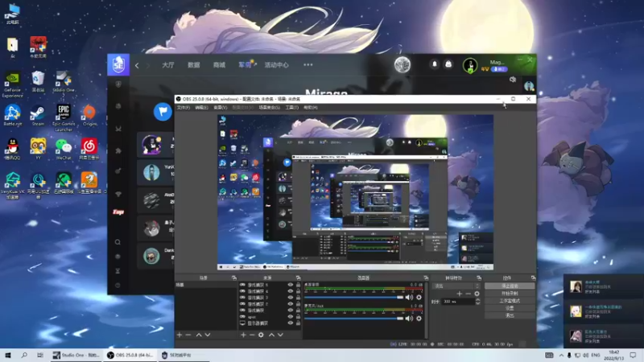This screenshot has height=362, width=644.
Task: Open the transition type dropdown
Action: tap(456, 286)
